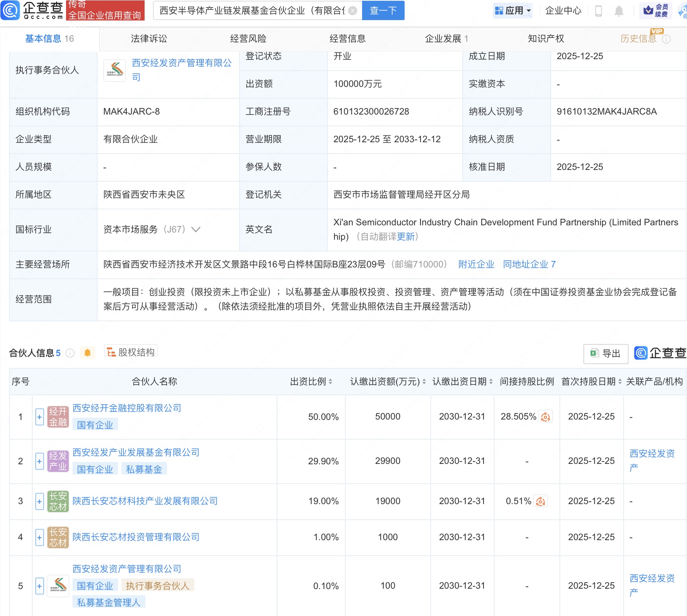Click the top-right notification bell icon
Screen dimensions: 687x616
618,10
